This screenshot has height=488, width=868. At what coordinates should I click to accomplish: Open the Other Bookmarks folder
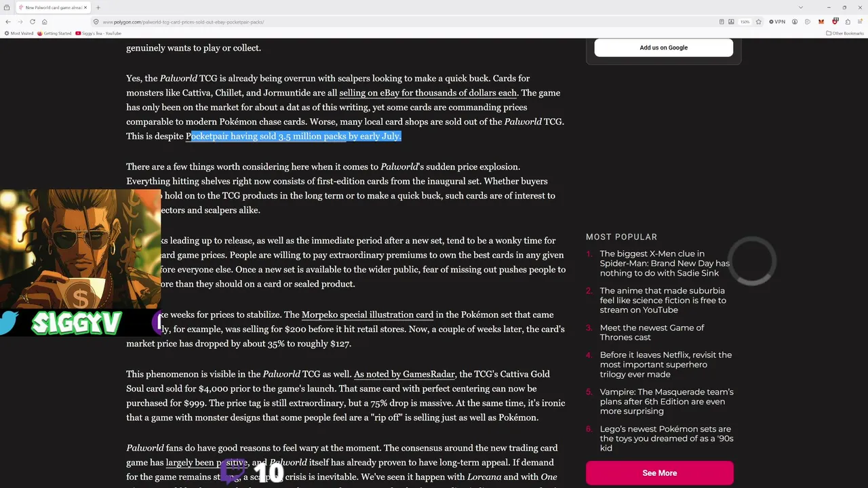(x=845, y=33)
